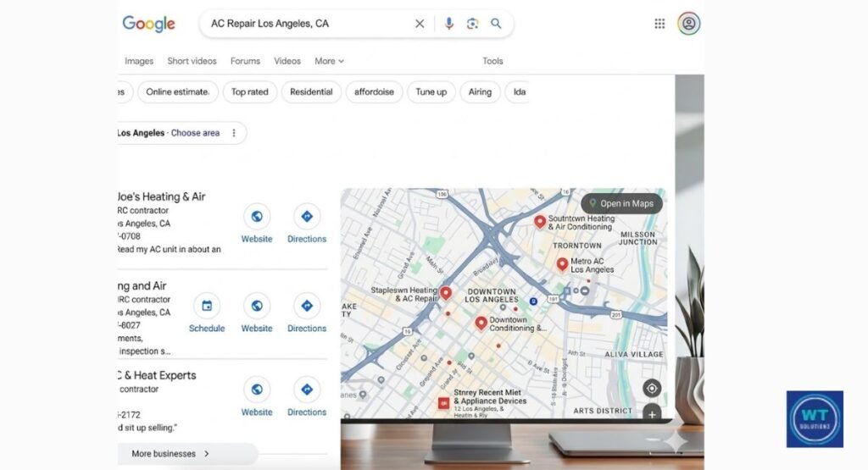Viewport: 868px width, 470px height.
Task: Switch to the Forums tab
Action: click(245, 61)
